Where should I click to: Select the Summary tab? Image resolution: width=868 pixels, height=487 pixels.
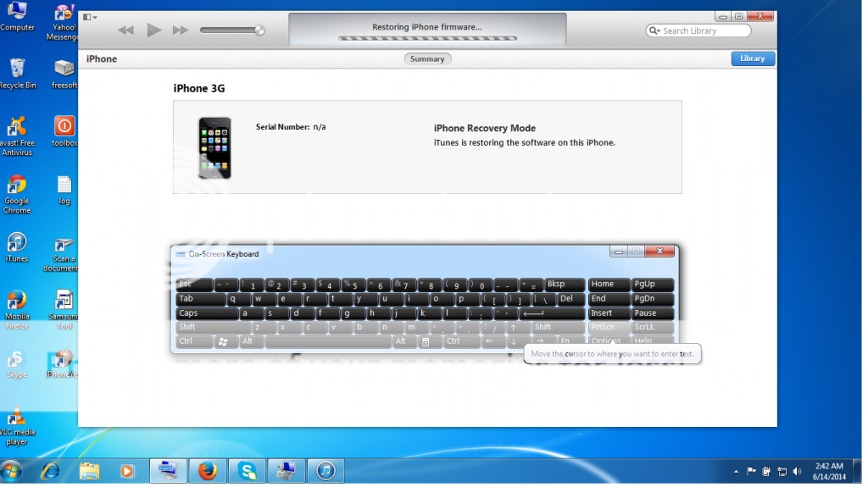point(427,59)
